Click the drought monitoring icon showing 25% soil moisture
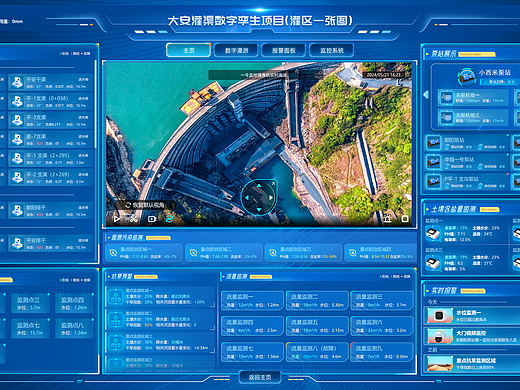Screen dimensions: 520x390 pos(116,296)
